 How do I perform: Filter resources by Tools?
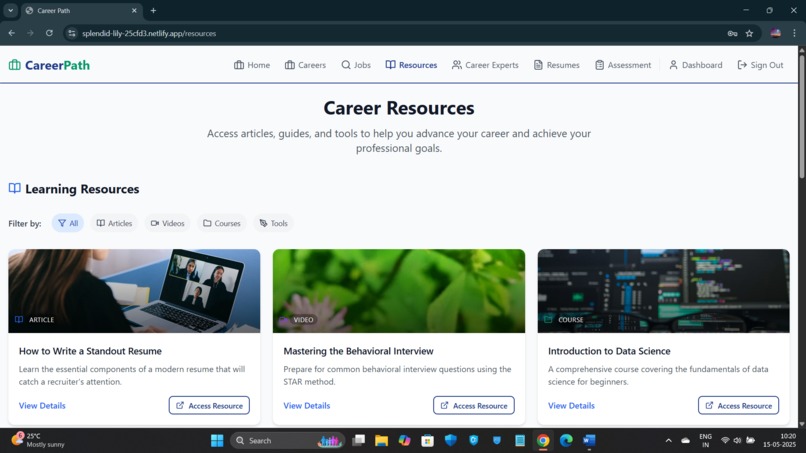click(x=273, y=223)
